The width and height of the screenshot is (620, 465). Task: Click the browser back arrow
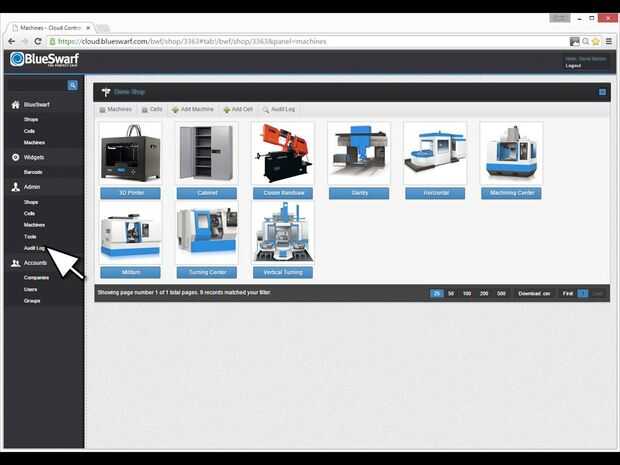[11, 41]
